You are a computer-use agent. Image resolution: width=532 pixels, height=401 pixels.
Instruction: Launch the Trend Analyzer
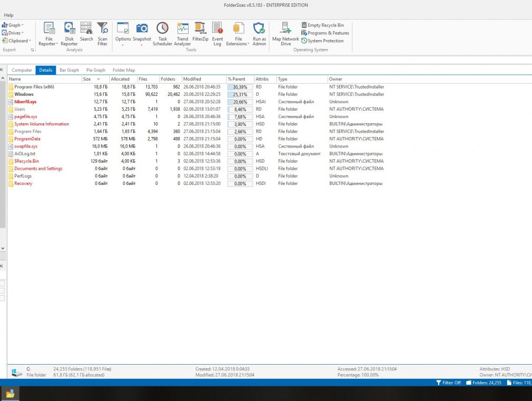point(182,34)
